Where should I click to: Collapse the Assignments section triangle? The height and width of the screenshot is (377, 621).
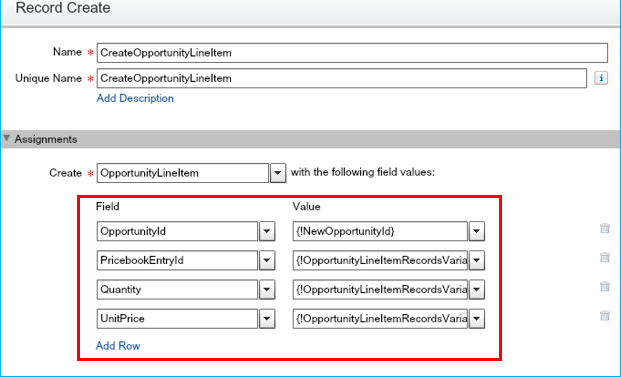[x=6, y=139]
